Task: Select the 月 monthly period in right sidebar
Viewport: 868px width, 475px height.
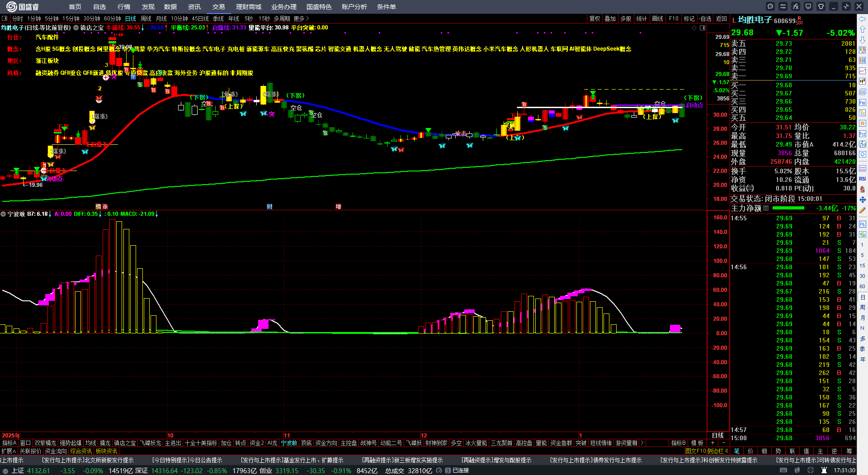Action: point(863,318)
